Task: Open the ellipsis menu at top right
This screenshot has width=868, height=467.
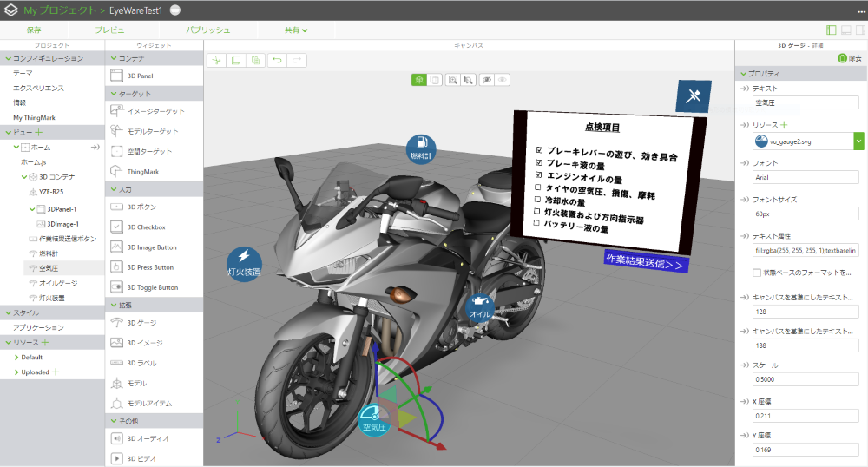Action: point(861,11)
